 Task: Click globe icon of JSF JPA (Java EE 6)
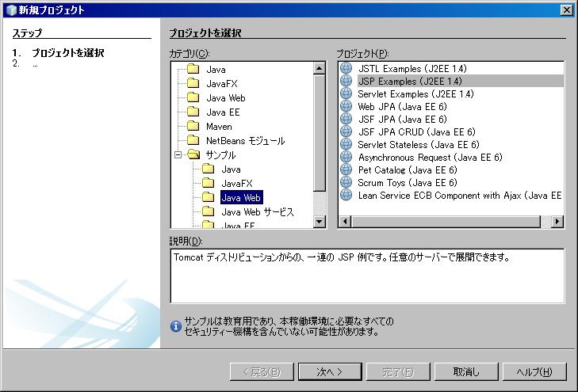pyautogui.click(x=346, y=119)
